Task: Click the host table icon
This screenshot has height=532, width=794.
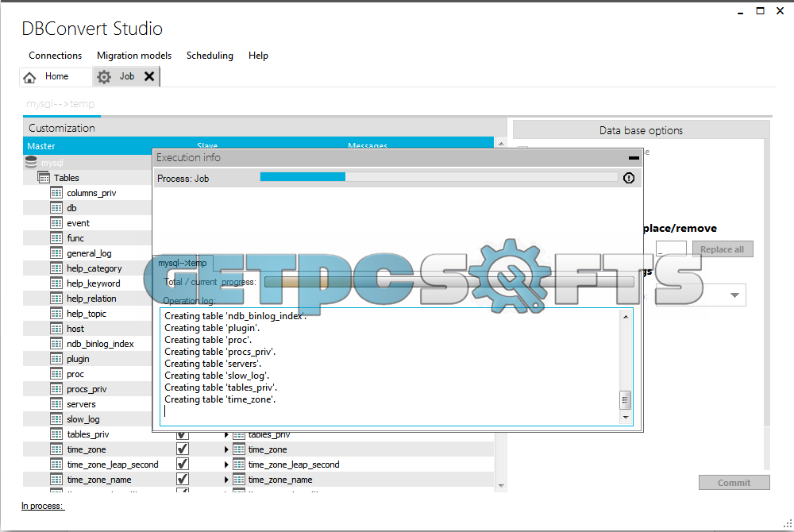Action: coord(56,329)
